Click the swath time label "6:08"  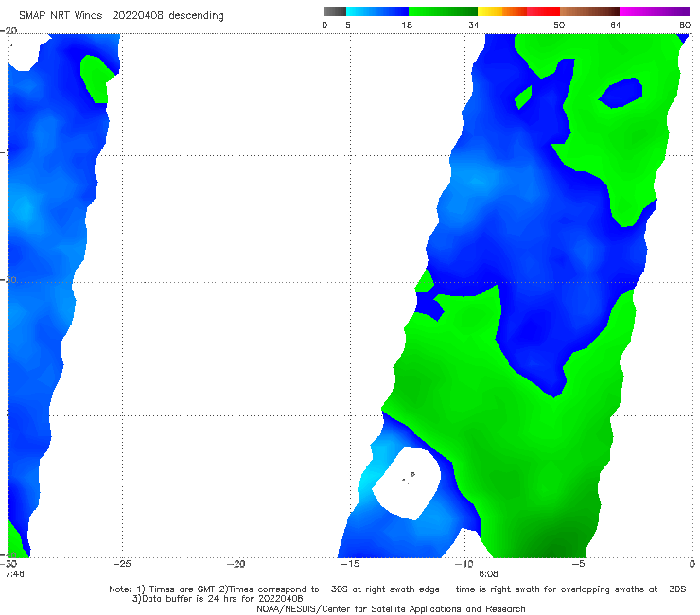click(x=488, y=574)
